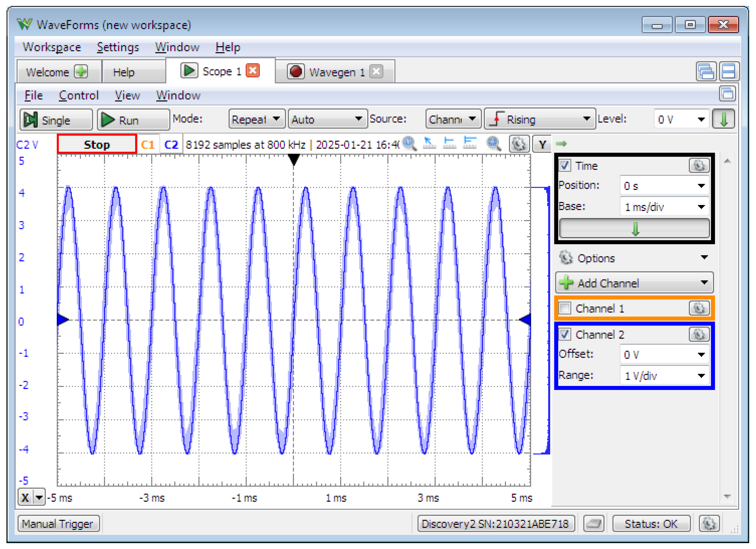Expand the Options section
Viewport: 756px width, 549px height.
tap(634, 258)
